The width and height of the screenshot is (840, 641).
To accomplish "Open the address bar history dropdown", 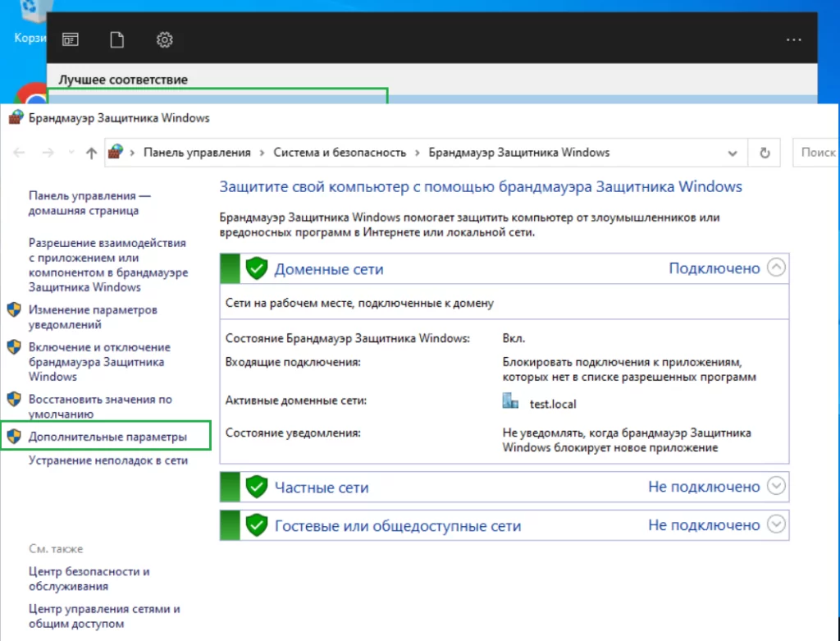I will [x=732, y=153].
